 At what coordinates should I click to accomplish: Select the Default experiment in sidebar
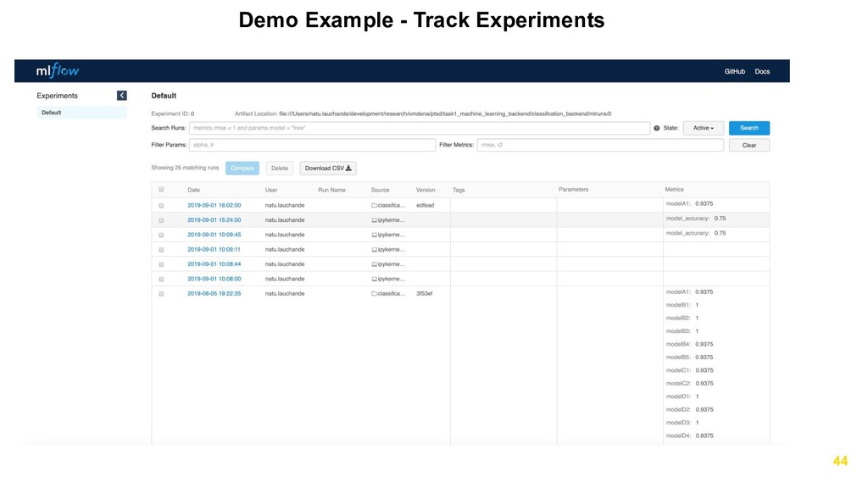[82, 113]
